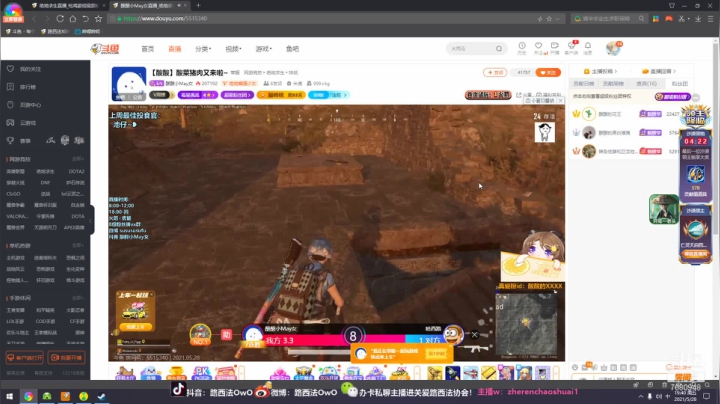Expand all online-competitive games section
The height and width of the screenshot is (404, 720).
point(78,159)
